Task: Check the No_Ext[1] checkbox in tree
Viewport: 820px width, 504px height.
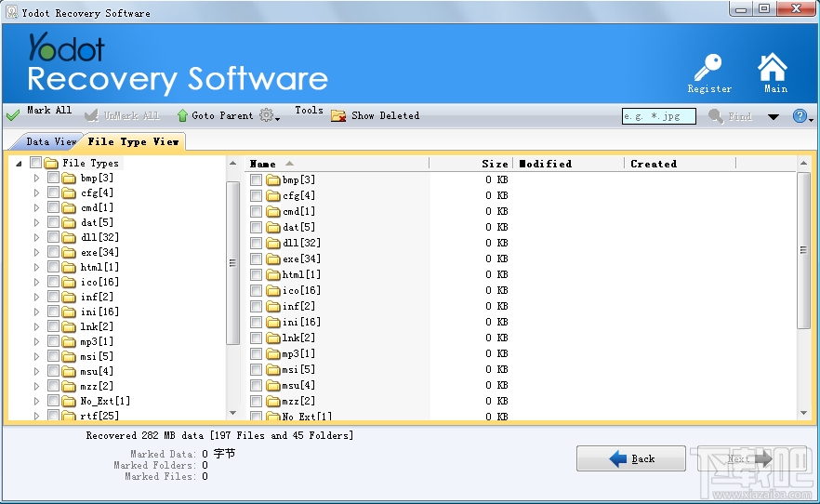Action: (x=53, y=401)
